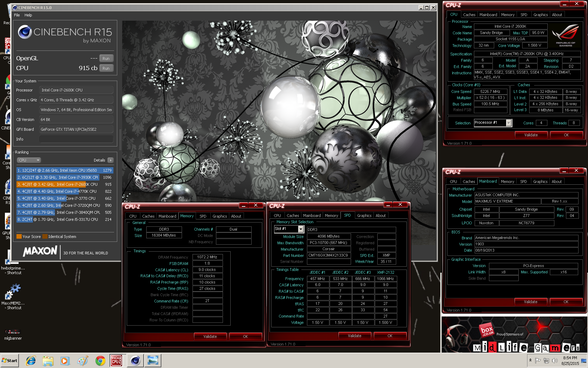Click the orange Your Score legend swatch

click(x=19, y=237)
